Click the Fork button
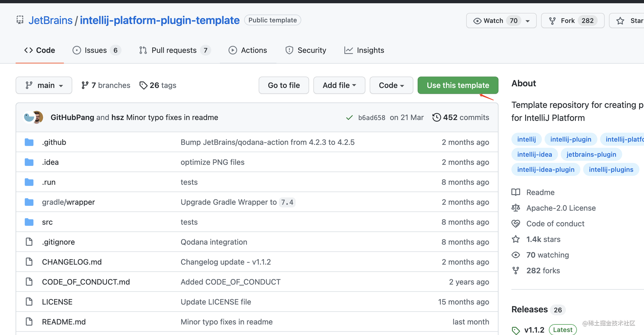 (x=573, y=21)
